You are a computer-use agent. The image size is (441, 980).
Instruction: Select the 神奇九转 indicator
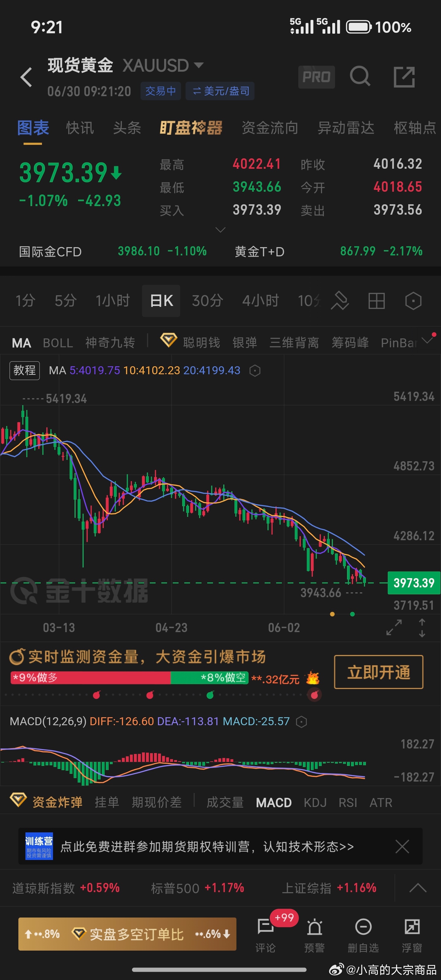pos(110,343)
